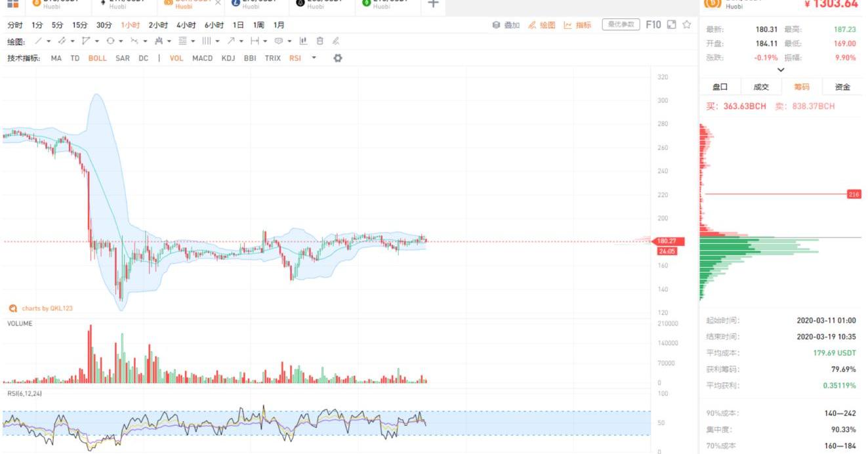Disable the VOL volume indicator
Image resolution: width=868 pixels, height=454 pixels.
click(176, 58)
